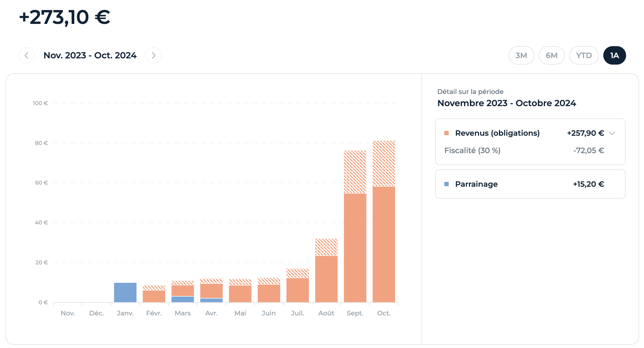Click the solid orange Oct. bar

[384, 244]
